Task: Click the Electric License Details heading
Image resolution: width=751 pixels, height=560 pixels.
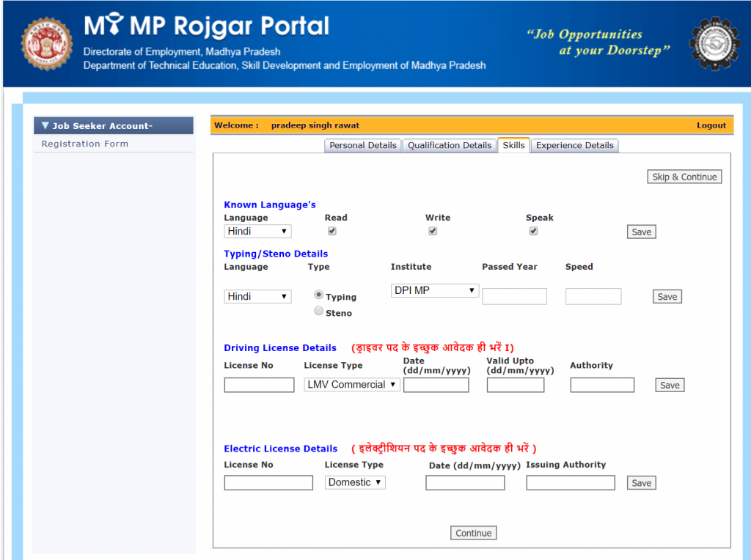Action: [x=281, y=449]
